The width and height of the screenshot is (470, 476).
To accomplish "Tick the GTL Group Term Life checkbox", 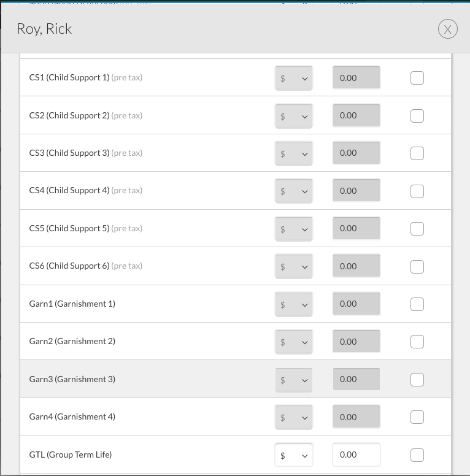I will click(x=417, y=455).
